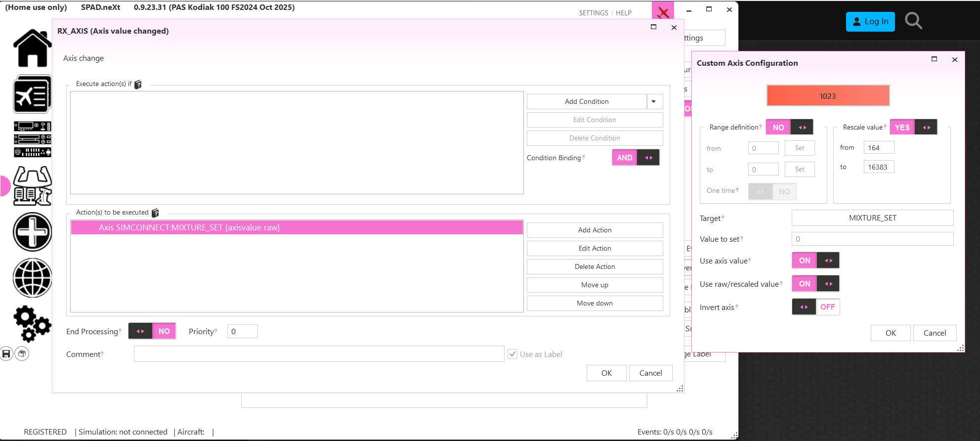
Task: Open the globe online icon
Action: point(33,278)
